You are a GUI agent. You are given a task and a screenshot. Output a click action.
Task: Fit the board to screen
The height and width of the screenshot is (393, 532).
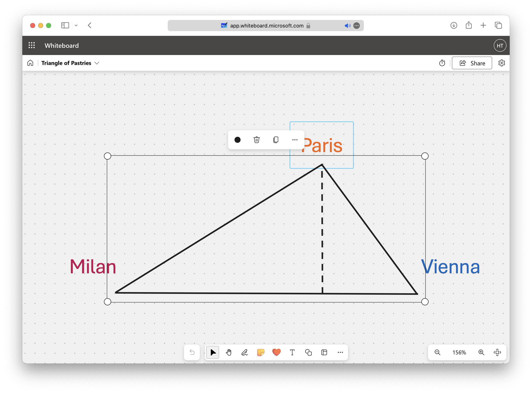(497, 352)
